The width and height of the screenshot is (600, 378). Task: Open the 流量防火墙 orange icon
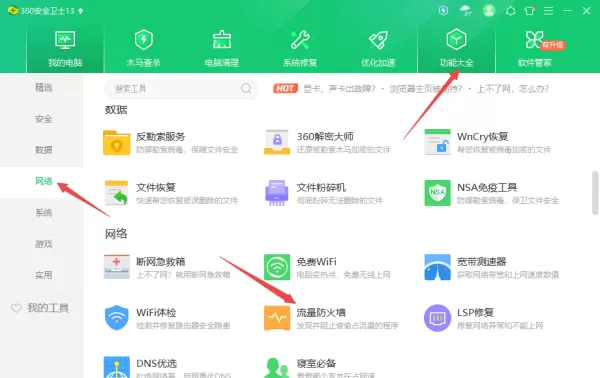click(277, 318)
